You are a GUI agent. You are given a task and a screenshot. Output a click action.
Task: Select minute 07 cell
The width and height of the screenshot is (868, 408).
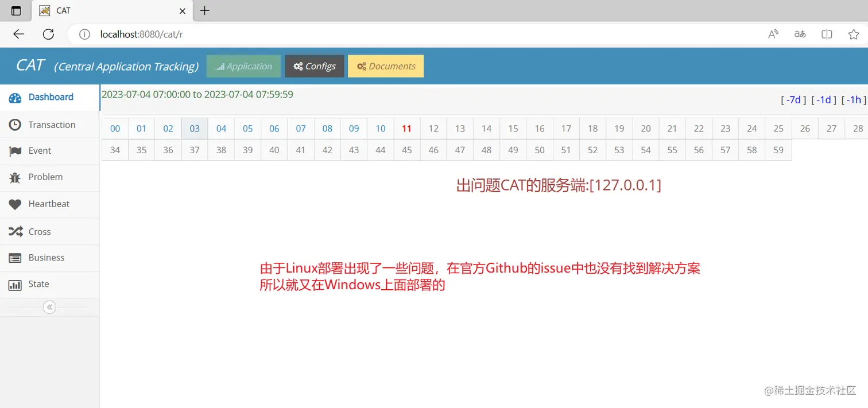tap(301, 129)
